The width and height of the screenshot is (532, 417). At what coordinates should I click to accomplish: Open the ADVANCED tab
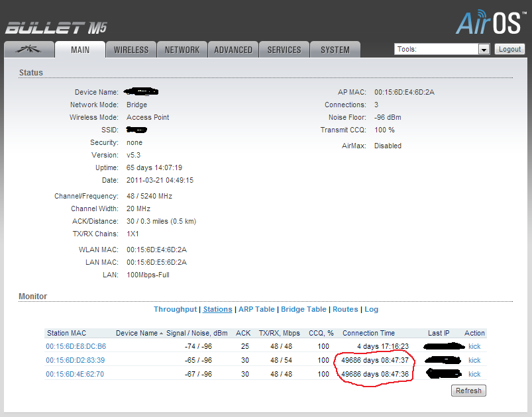point(233,50)
